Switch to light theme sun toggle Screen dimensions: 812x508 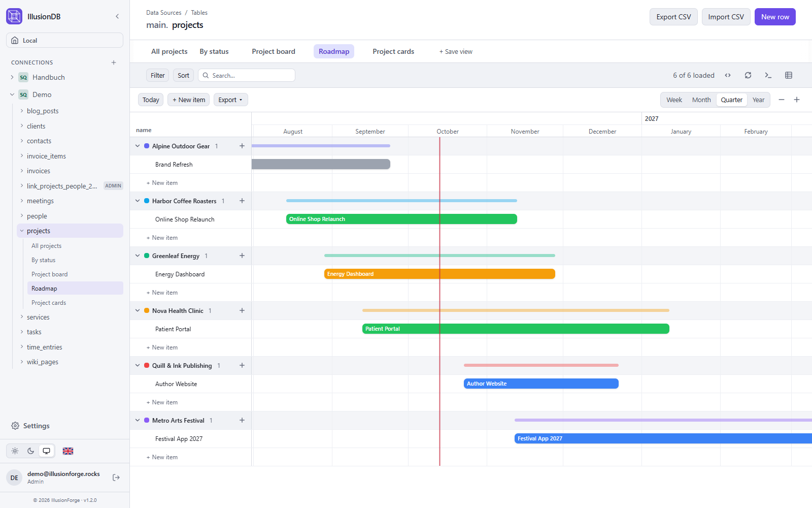(x=15, y=451)
